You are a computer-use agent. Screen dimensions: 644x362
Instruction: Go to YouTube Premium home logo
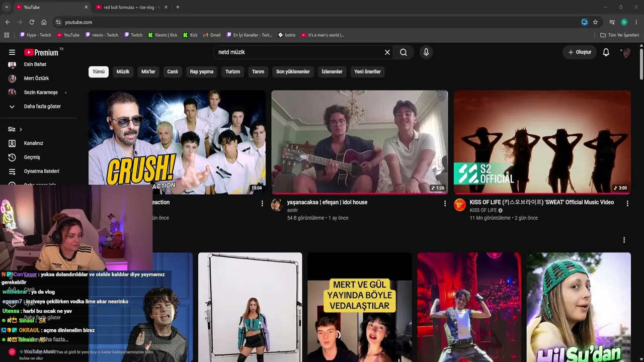41,52
